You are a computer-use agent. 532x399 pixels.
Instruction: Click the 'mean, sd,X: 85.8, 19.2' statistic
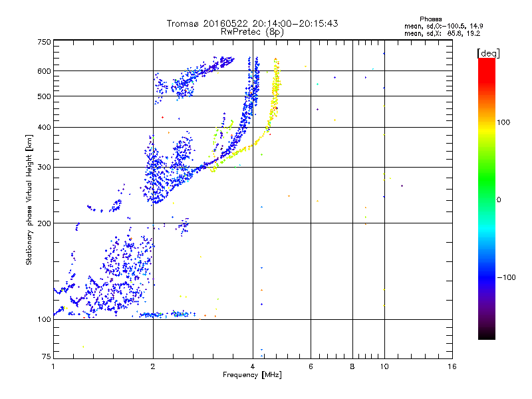click(442, 34)
